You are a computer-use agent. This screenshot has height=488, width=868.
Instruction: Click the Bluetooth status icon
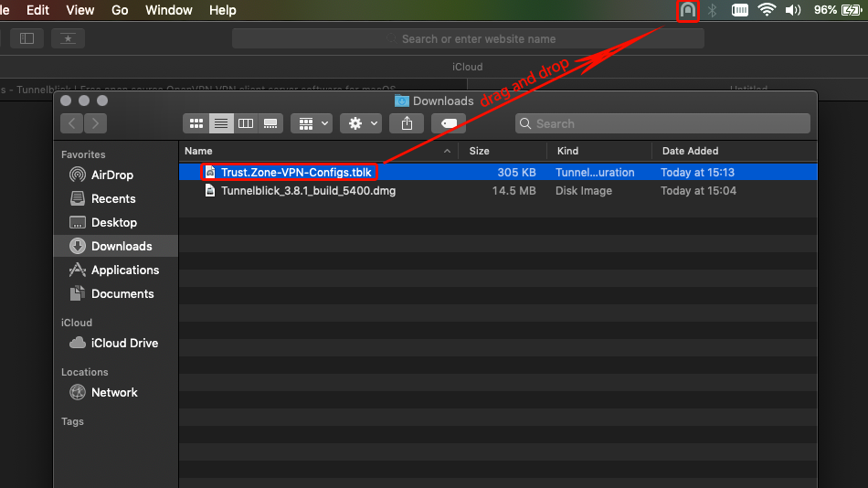pyautogui.click(x=713, y=11)
